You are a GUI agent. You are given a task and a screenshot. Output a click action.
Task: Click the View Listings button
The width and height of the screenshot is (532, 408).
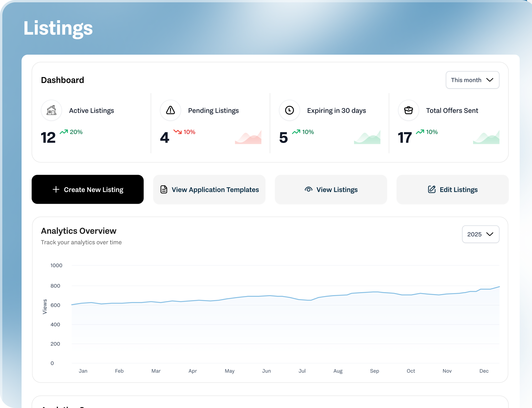(x=331, y=189)
